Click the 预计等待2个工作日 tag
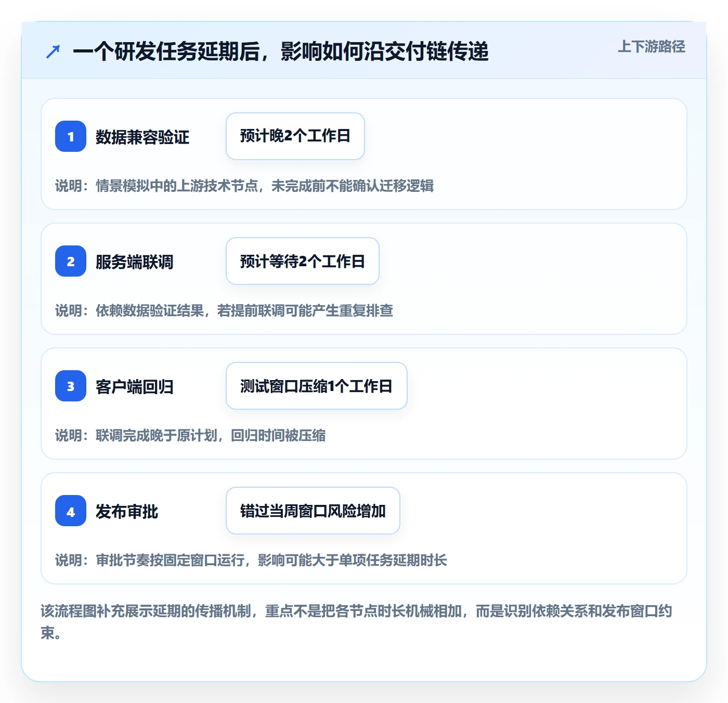Image resolution: width=728 pixels, height=703 pixels. pos(303,261)
